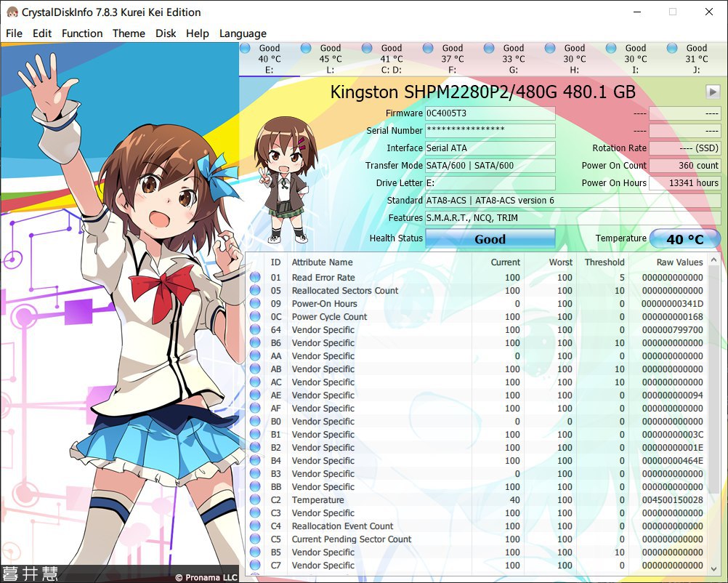Viewport: 728px width, 583px height.
Task: Click the status icon for Reallocated Sectors Count
Action: pyautogui.click(x=255, y=290)
